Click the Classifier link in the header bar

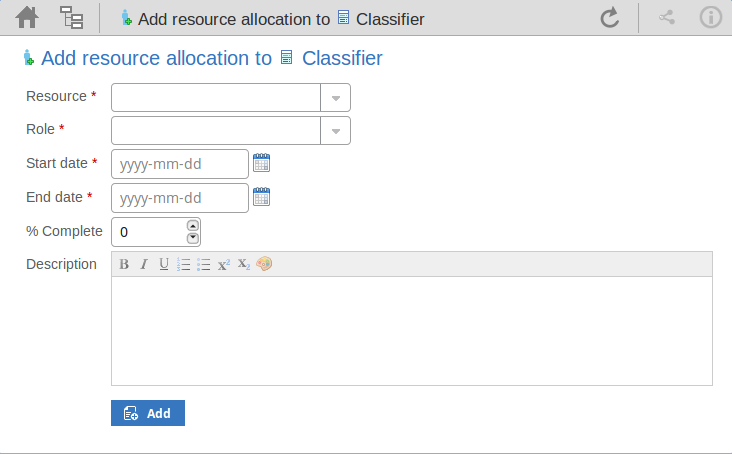[x=389, y=19]
